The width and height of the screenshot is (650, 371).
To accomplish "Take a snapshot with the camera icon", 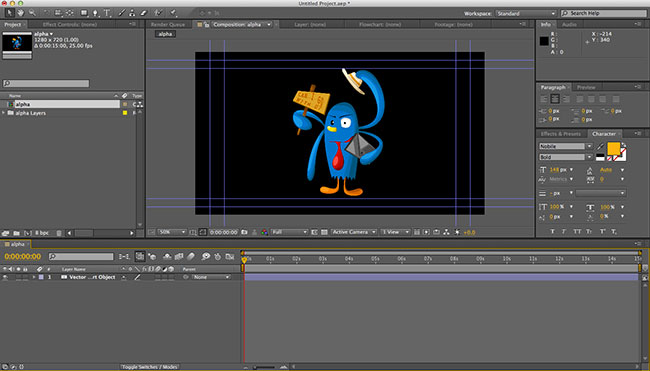I will [x=244, y=232].
